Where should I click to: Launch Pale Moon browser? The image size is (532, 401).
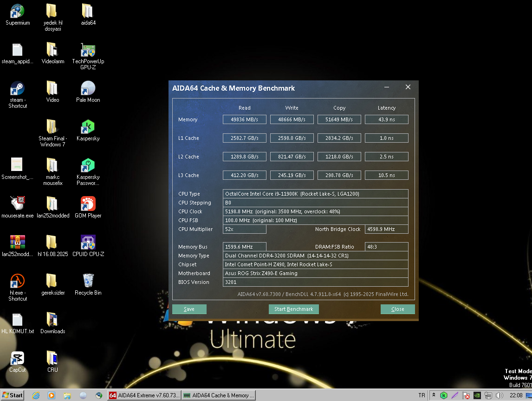(x=88, y=92)
